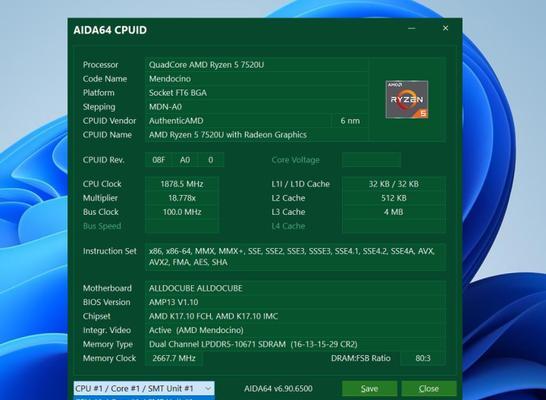Click the green Close button
This screenshot has height=400, width=546.
429,388
